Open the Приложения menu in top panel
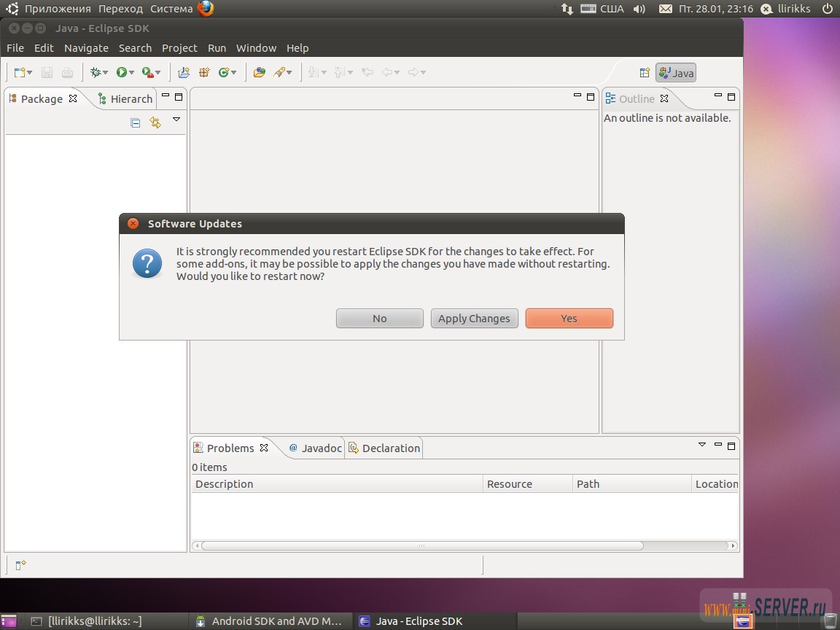Image resolution: width=840 pixels, height=630 pixels. coord(58,9)
